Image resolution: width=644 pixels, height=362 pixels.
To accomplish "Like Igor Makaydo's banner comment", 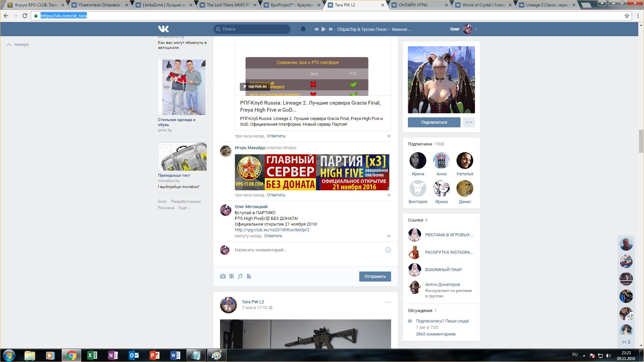I will tap(389, 195).
